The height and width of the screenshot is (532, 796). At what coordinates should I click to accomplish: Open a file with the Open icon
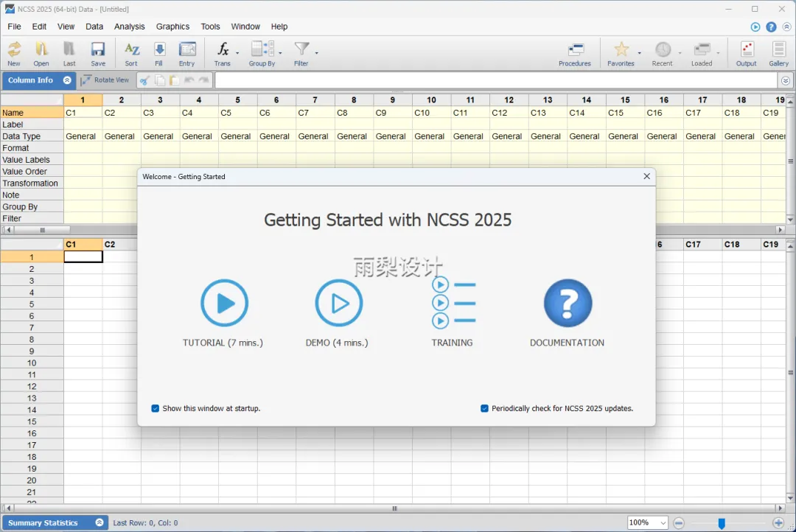click(x=41, y=53)
